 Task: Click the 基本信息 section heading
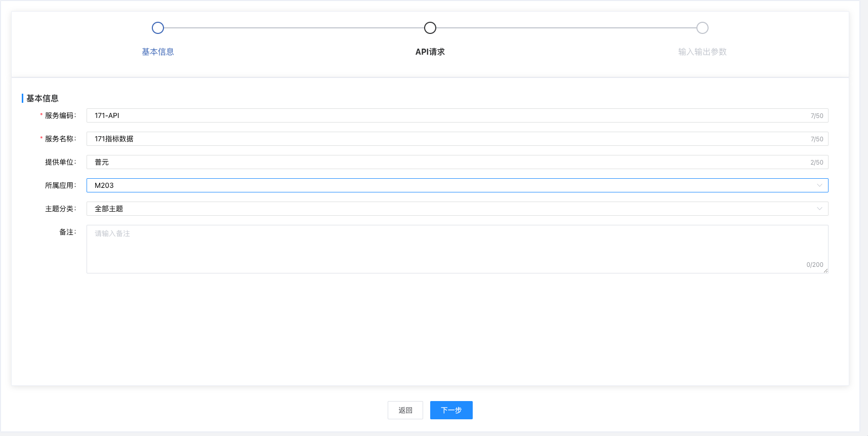tap(43, 98)
